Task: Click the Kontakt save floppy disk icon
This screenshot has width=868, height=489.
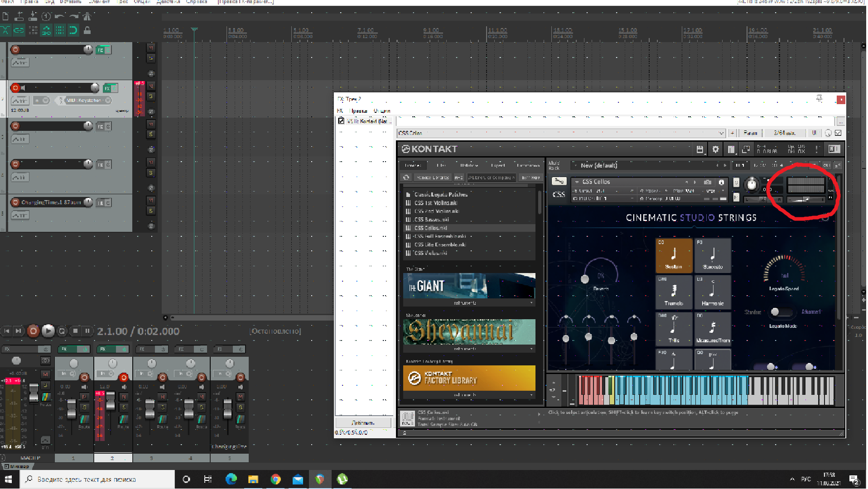Action: click(699, 149)
